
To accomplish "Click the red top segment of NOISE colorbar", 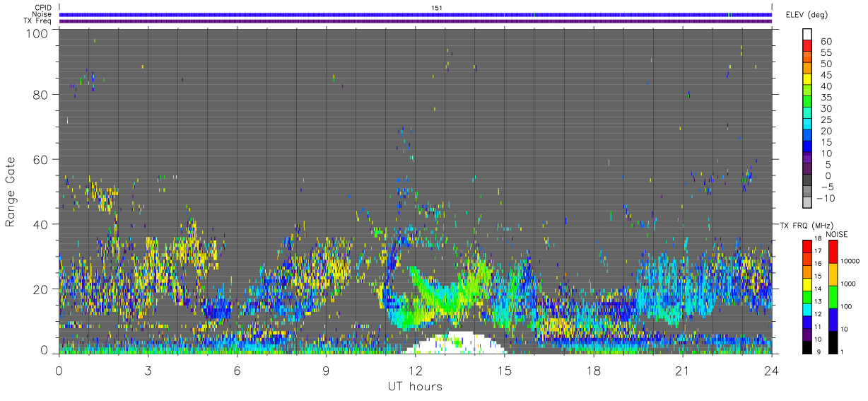I will (832, 251).
